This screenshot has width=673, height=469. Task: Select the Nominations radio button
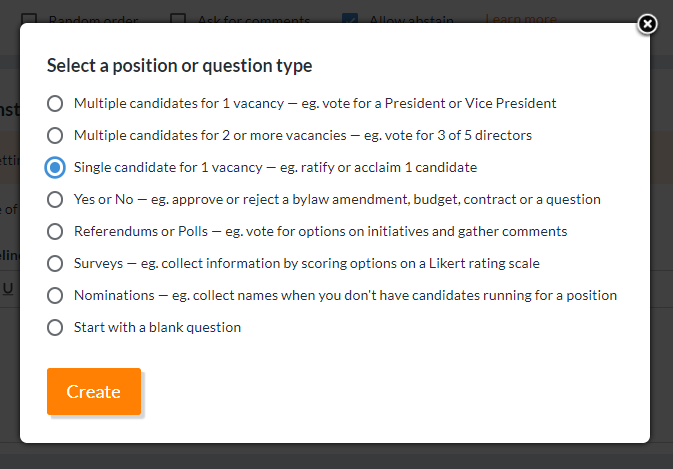(x=55, y=295)
